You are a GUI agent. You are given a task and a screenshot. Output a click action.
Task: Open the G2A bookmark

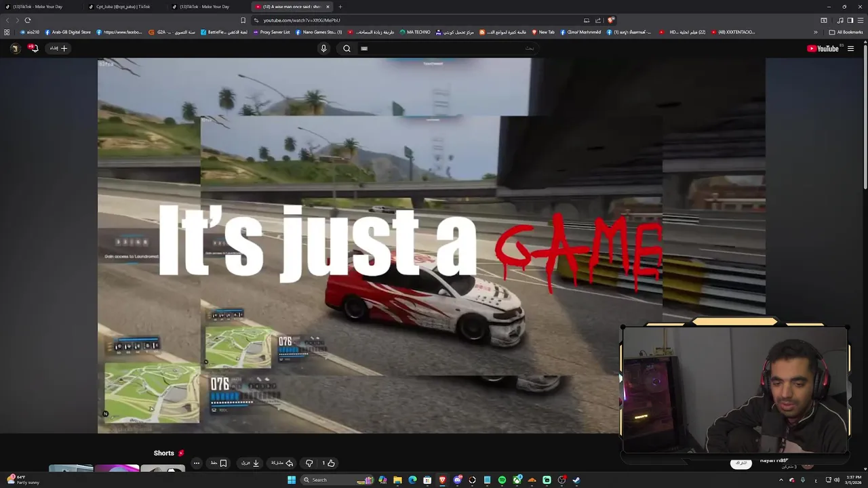tap(172, 32)
